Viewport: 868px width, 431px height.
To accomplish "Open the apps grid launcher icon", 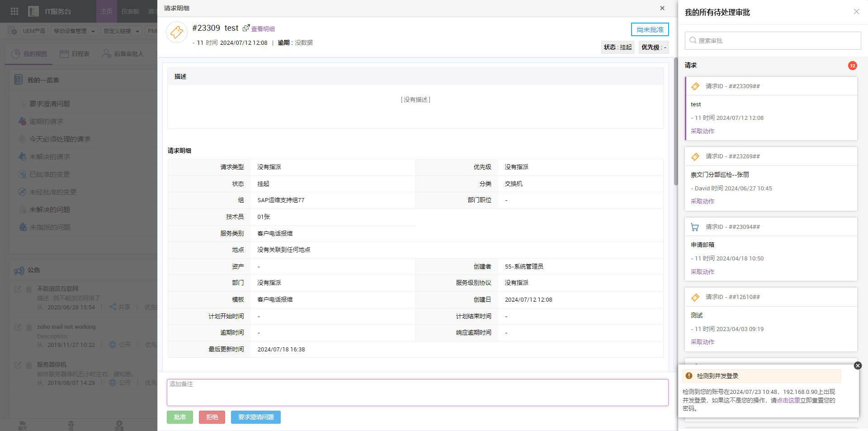I will tap(14, 11).
